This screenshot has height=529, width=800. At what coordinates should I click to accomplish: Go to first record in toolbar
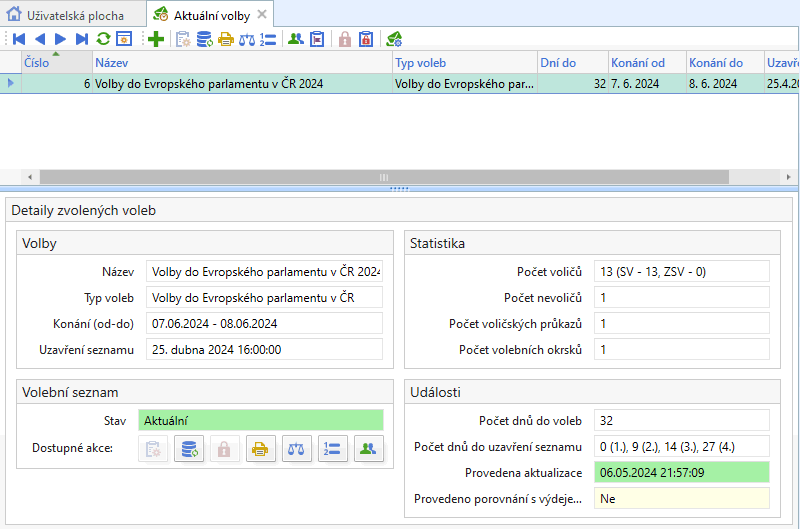tap(18, 39)
